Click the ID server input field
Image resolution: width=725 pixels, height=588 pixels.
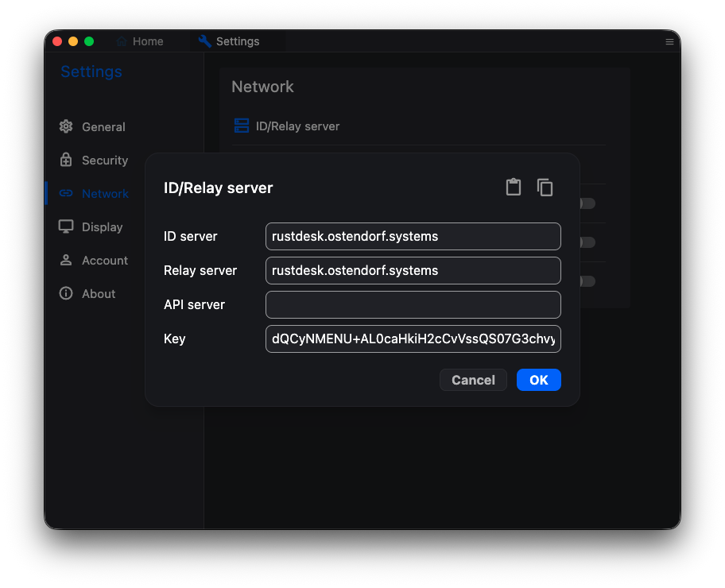(413, 236)
